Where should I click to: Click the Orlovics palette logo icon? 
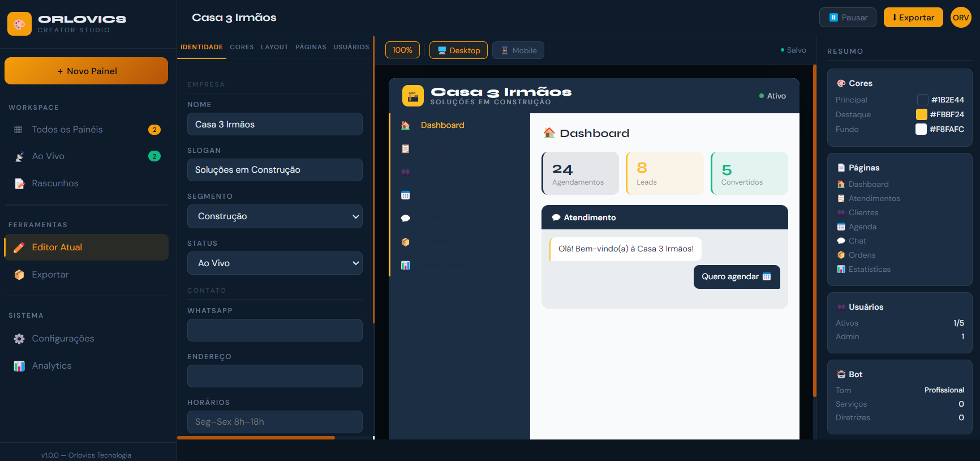coord(19,24)
